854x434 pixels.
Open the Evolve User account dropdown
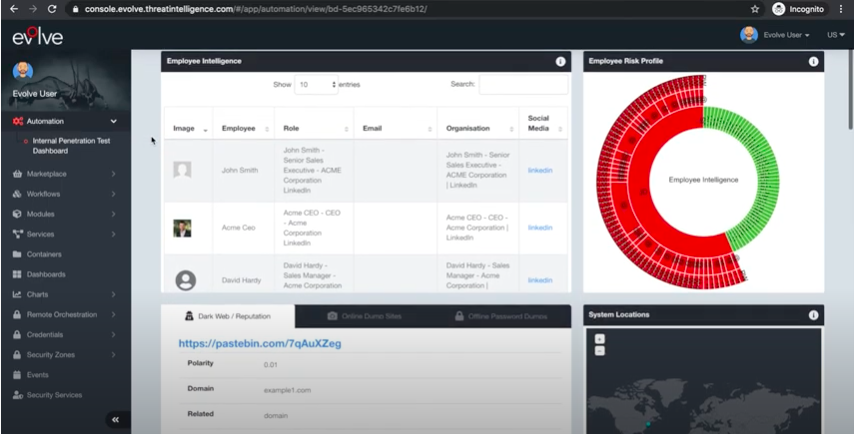tap(775, 35)
